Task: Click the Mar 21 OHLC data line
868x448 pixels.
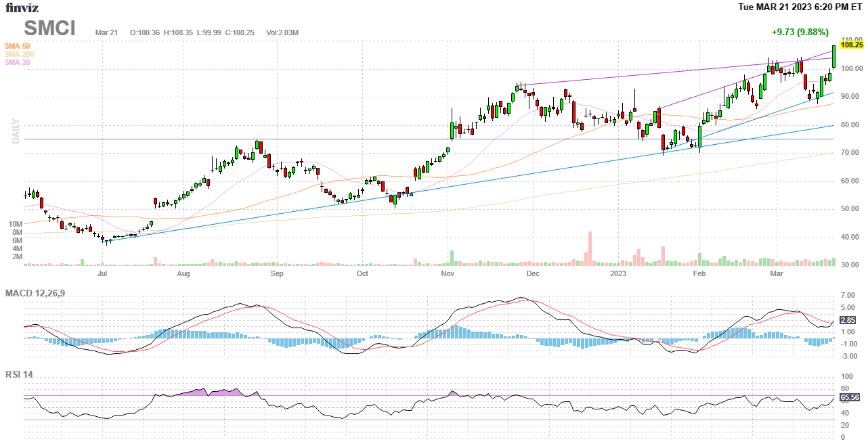Action: pyautogui.click(x=196, y=32)
